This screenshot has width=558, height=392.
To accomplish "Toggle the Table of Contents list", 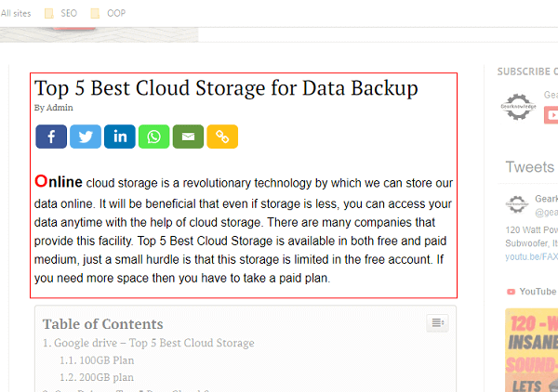I will pos(437,322).
